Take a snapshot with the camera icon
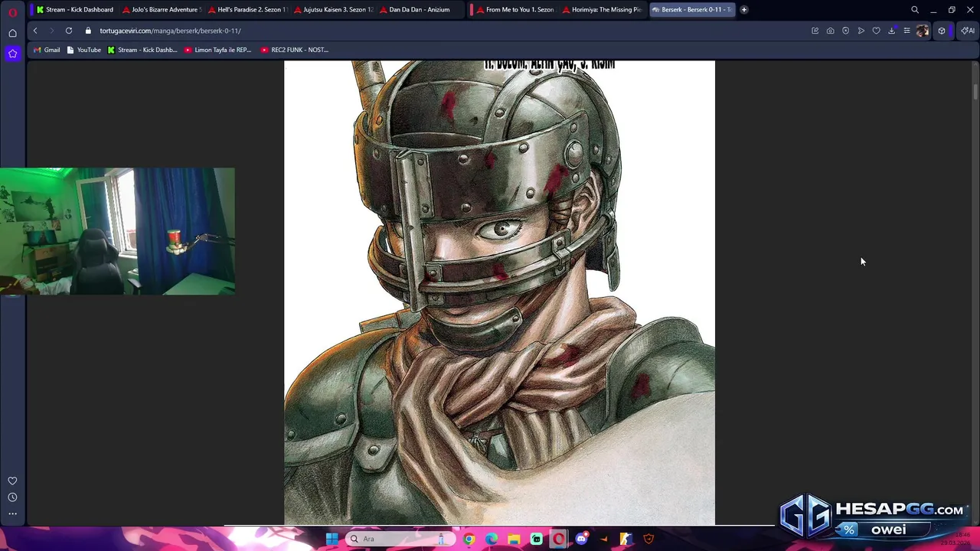Screen dimensions: 980x551 pyautogui.click(x=831, y=31)
